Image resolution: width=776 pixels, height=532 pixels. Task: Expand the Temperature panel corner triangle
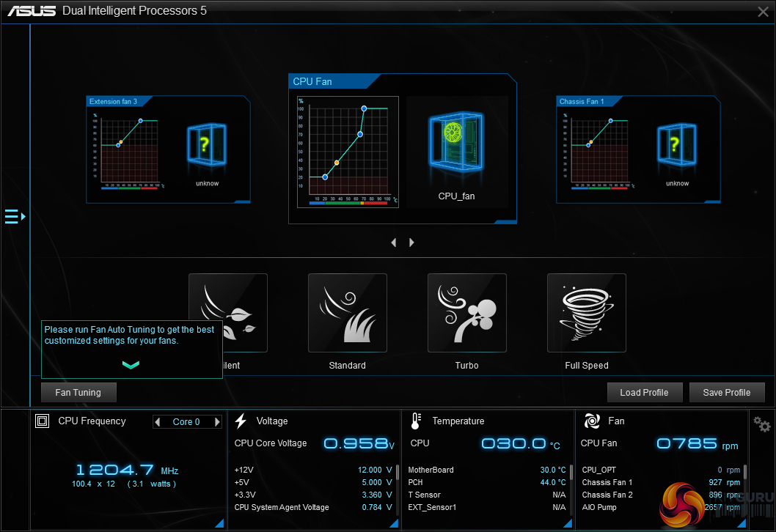click(x=568, y=523)
